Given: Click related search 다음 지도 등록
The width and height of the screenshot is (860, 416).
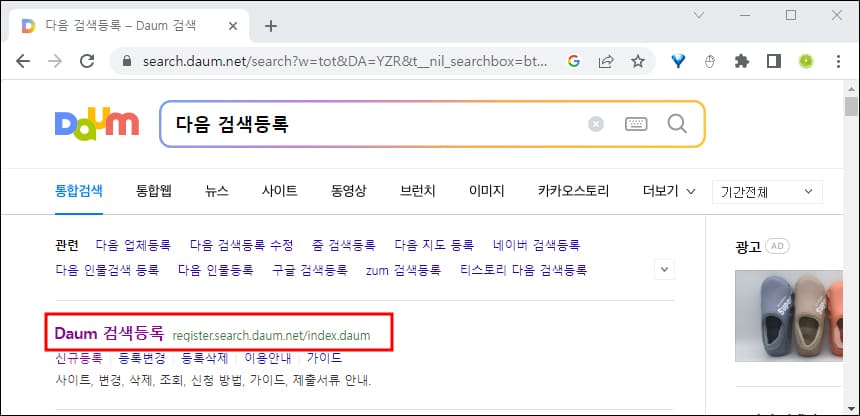Looking at the screenshot, I should tap(434, 245).
